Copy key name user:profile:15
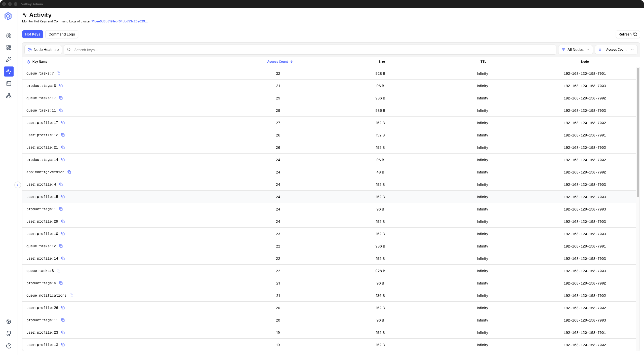644x355 pixels. point(63,197)
